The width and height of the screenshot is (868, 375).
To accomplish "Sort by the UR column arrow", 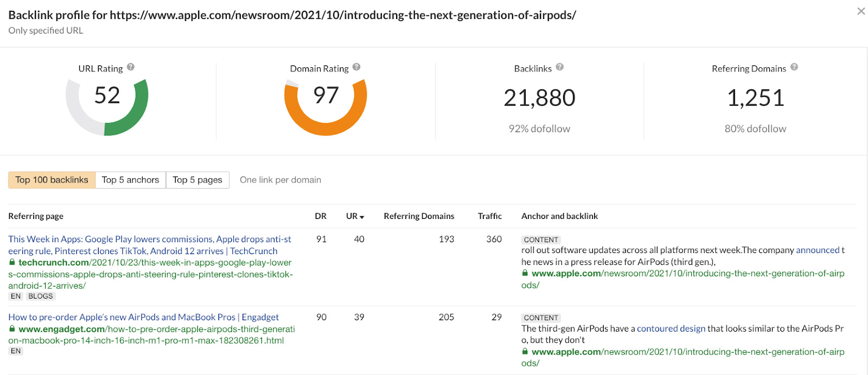I will click(362, 217).
